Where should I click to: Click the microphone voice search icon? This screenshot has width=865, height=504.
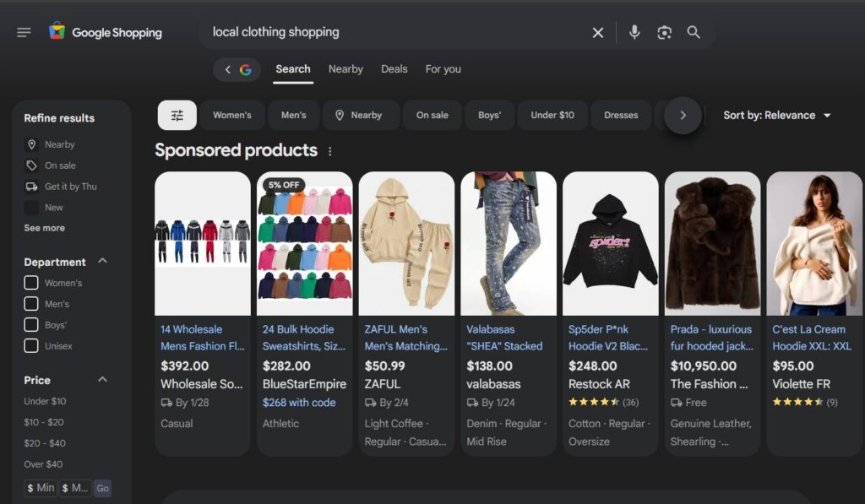click(634, 32)
